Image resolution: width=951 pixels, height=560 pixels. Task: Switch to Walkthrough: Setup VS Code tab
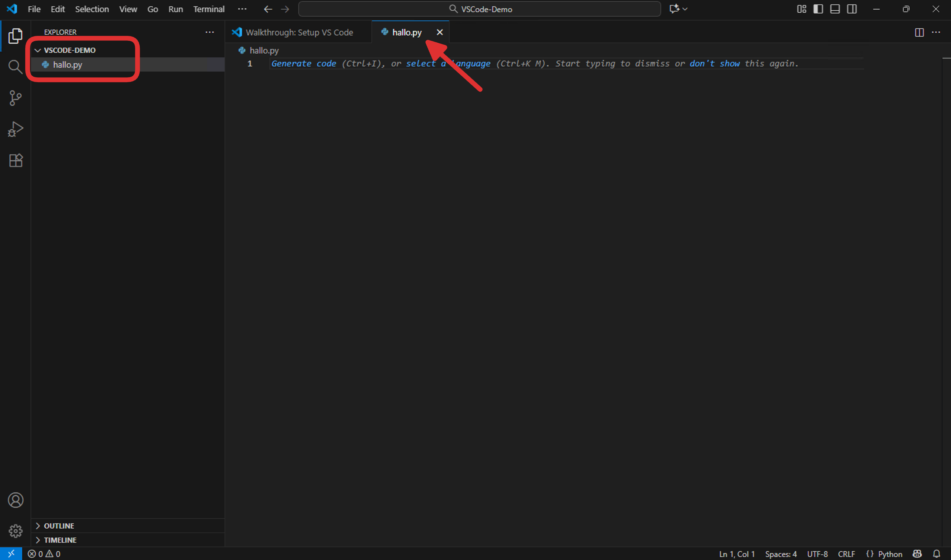tap(299, 32)
